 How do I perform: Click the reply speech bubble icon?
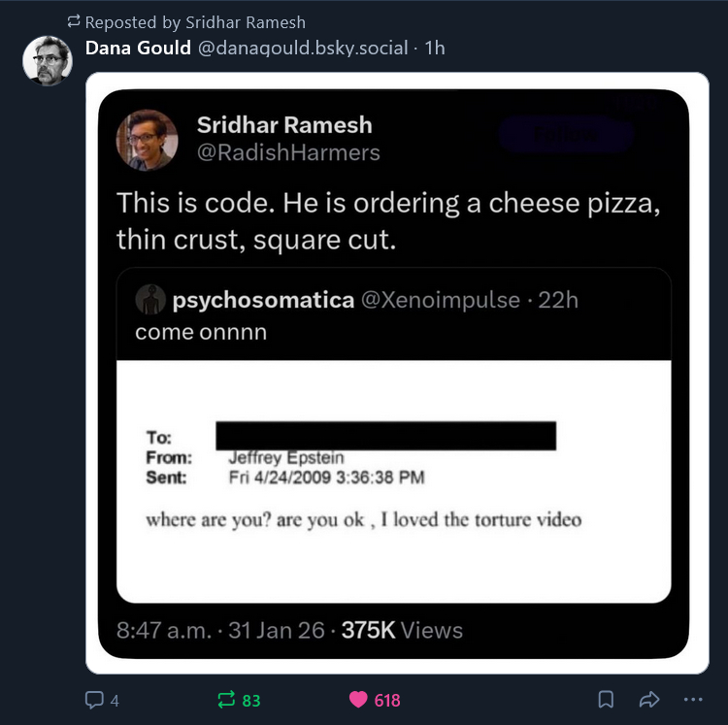(x=95, y=700)
